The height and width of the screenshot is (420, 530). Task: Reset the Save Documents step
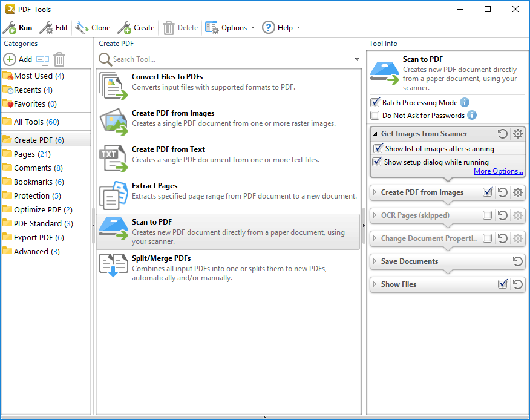pyautogui.click(x=517, y=261)
